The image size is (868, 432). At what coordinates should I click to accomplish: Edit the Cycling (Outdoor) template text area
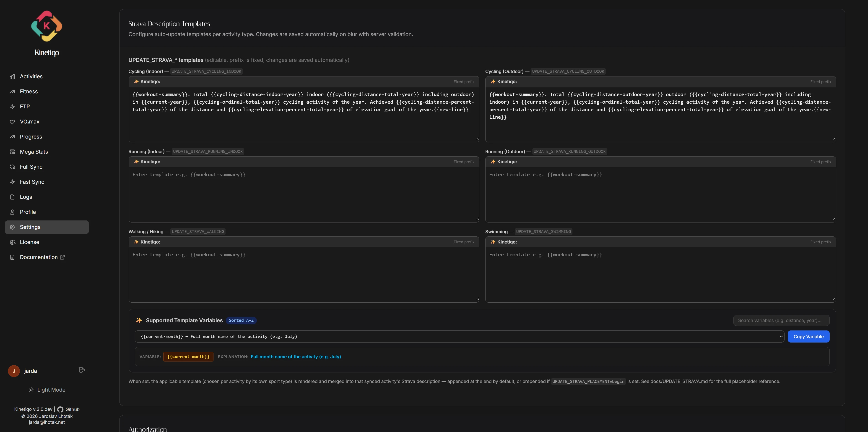click(x=660, y=115)
